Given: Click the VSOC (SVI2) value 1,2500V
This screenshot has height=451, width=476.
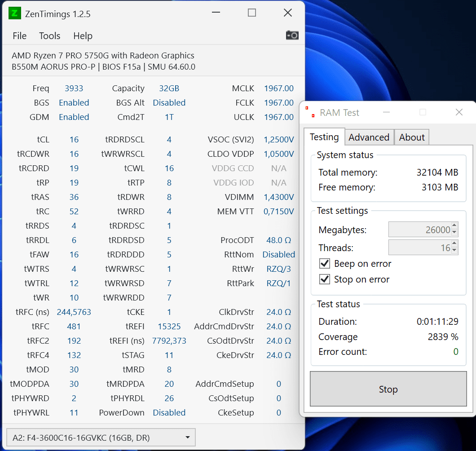Looking at the screenshot, I should click(279, 140).
